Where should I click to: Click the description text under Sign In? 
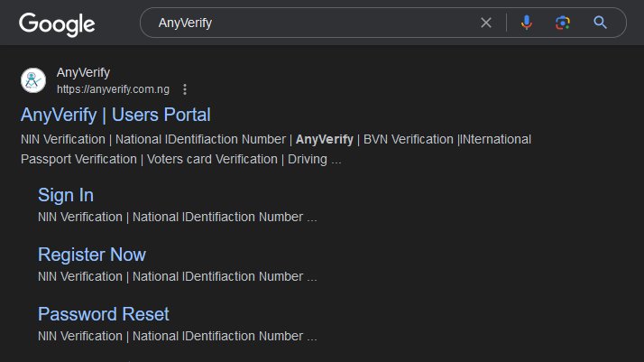[x=177, y=217]
